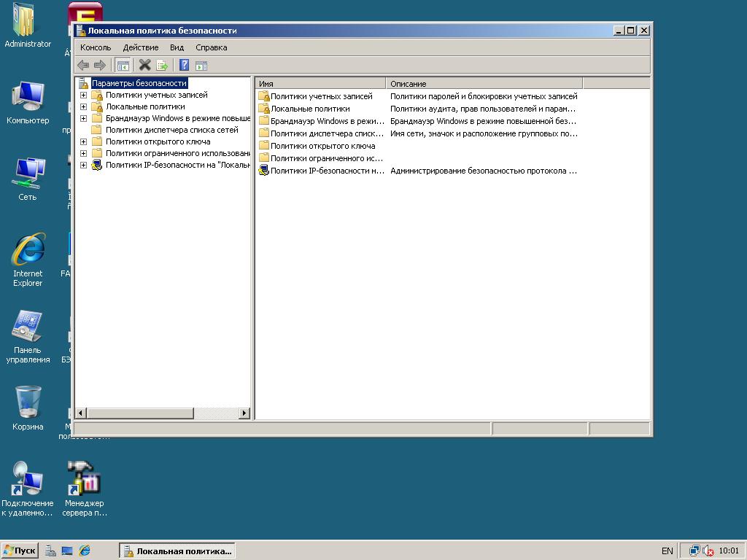The image size is (747, 560).
Task: Expand Политики IP-безопасности tree node
Action: coord(83,166)
